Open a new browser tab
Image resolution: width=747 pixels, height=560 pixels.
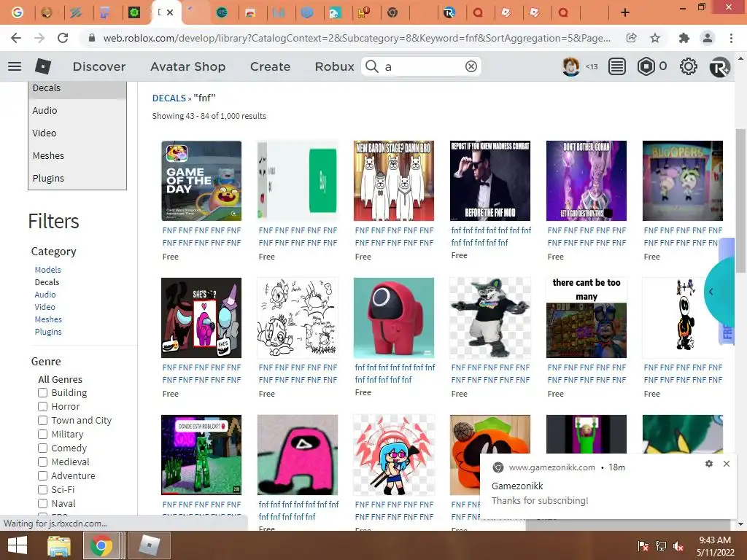click(x=625, y=12)
